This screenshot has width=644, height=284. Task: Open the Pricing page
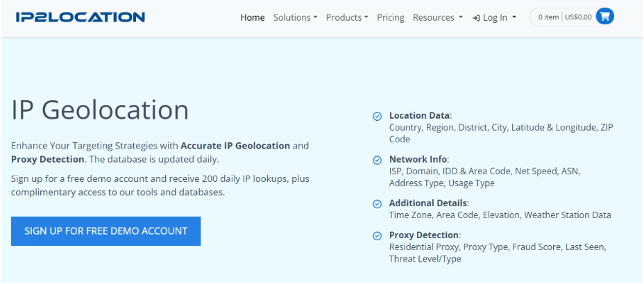(x=391, y=17)
